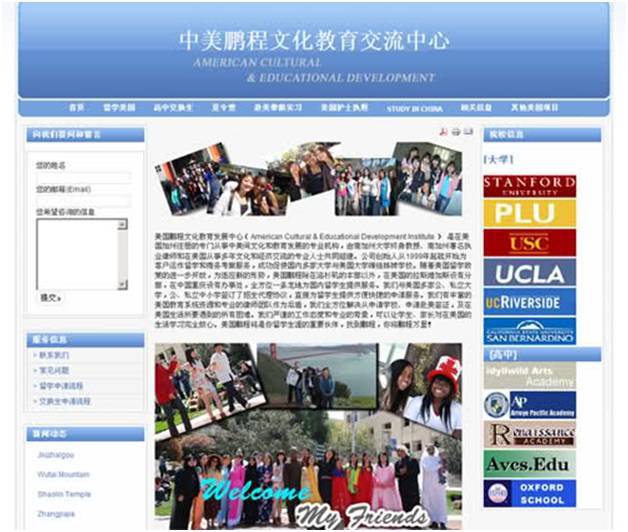628x532 pixels.
Task: Click the message box scroll-down arrow
Action: pyautogui.click(x=123, y=284)
